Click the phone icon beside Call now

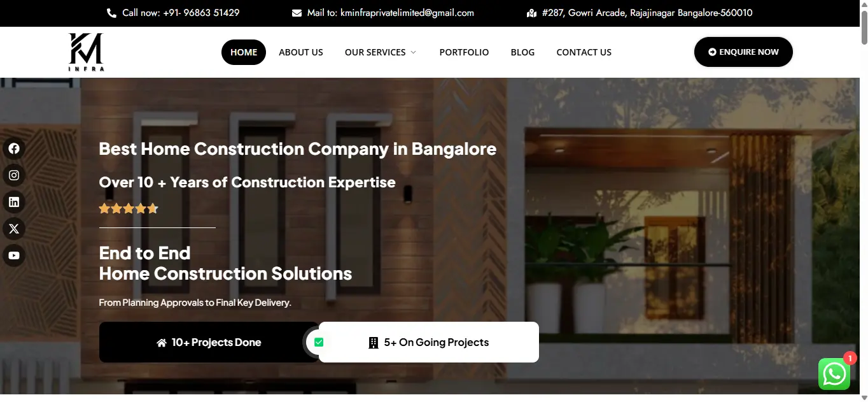click(111, 13)
